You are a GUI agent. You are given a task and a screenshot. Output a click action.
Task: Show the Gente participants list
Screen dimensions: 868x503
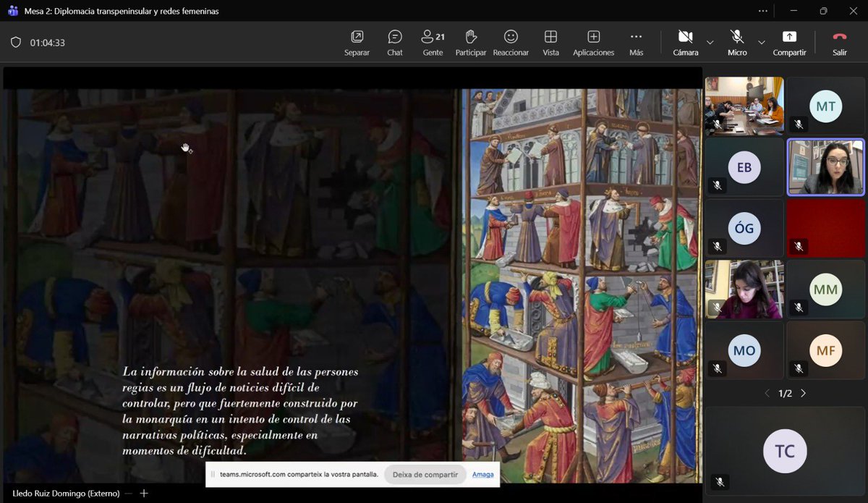[x=433, y=43]
